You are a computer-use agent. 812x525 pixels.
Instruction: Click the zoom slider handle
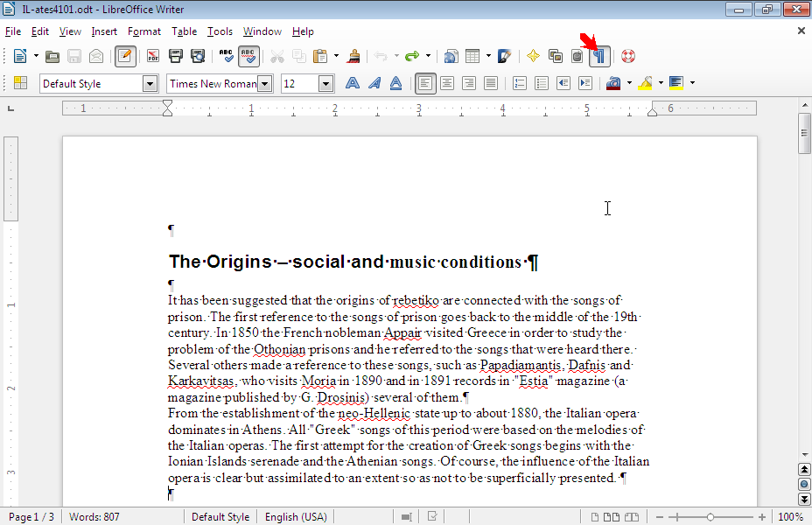click(710, 517)
